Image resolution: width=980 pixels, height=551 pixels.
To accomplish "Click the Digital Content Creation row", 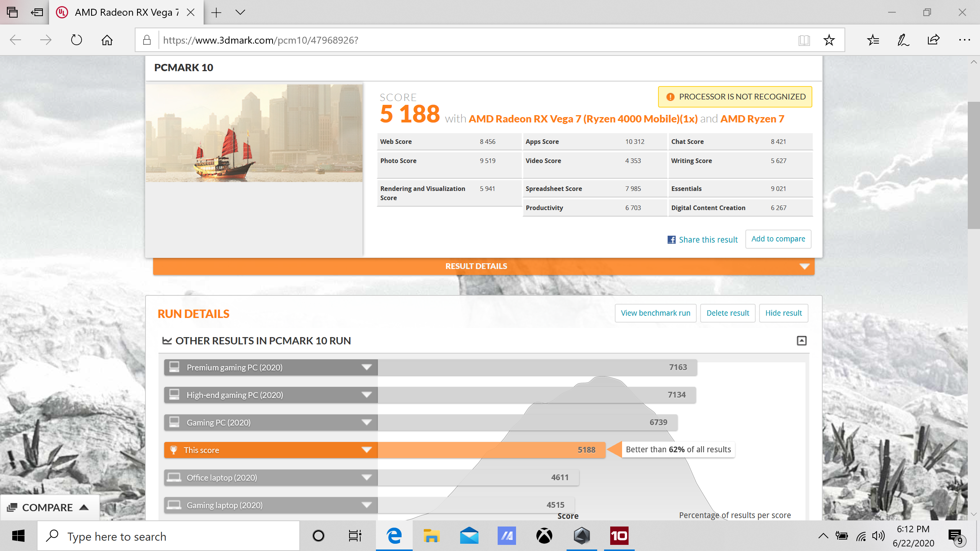I will click(x=740, y=208).
